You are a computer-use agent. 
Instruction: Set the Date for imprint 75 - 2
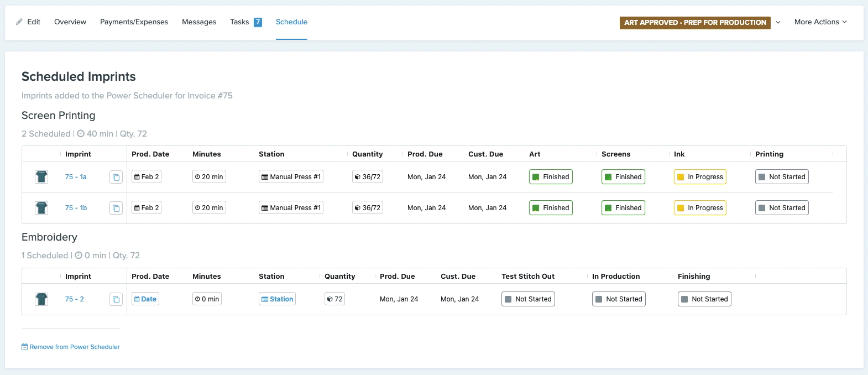pos(145,299)
